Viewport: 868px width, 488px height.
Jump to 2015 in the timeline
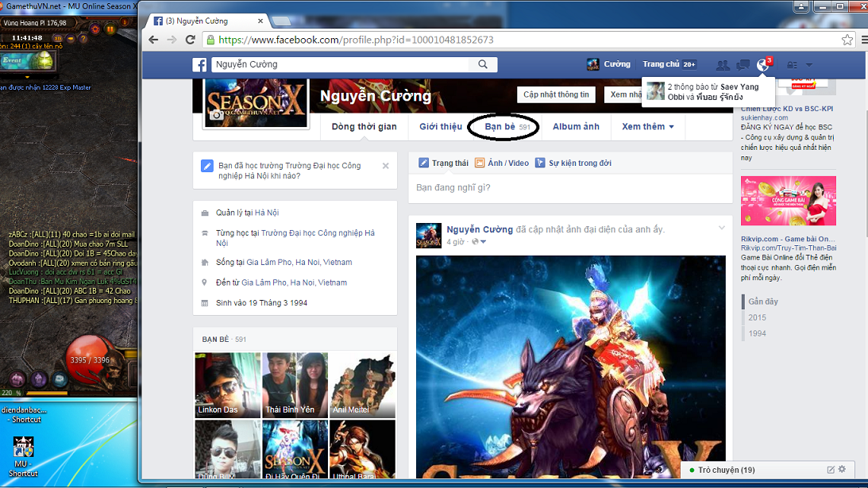(x=757, y=317)
